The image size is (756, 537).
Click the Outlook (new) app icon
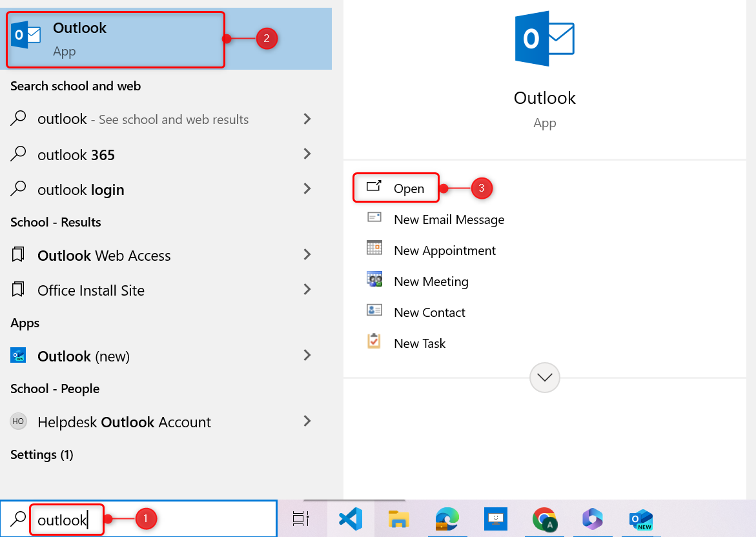click(18, 356)
